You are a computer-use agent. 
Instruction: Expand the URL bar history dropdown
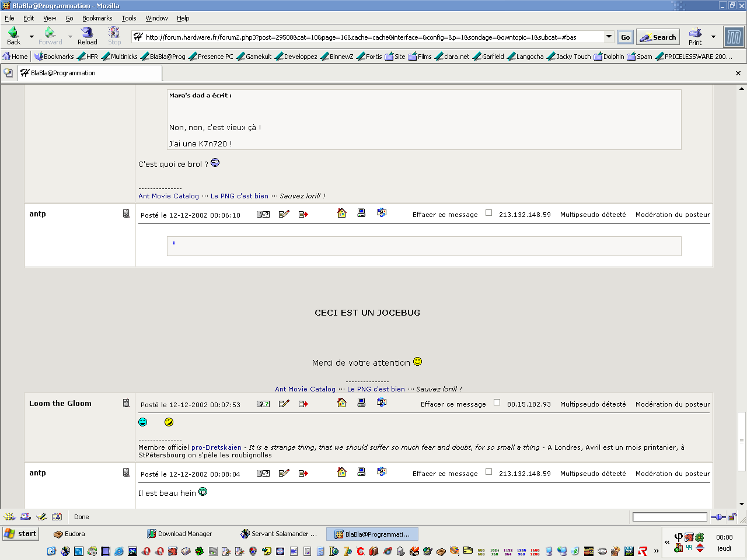click(609, 37)
